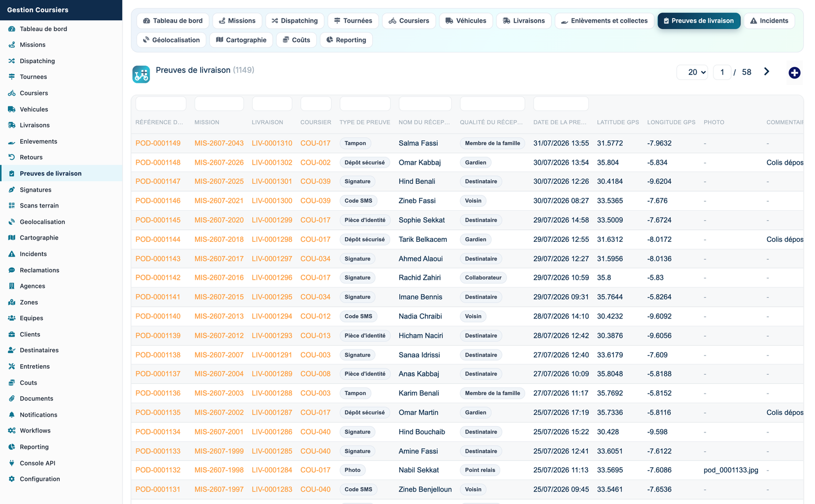Click the Configuration gear icon in sidebar
The image size is (815, 504).
tap(11, 479)
